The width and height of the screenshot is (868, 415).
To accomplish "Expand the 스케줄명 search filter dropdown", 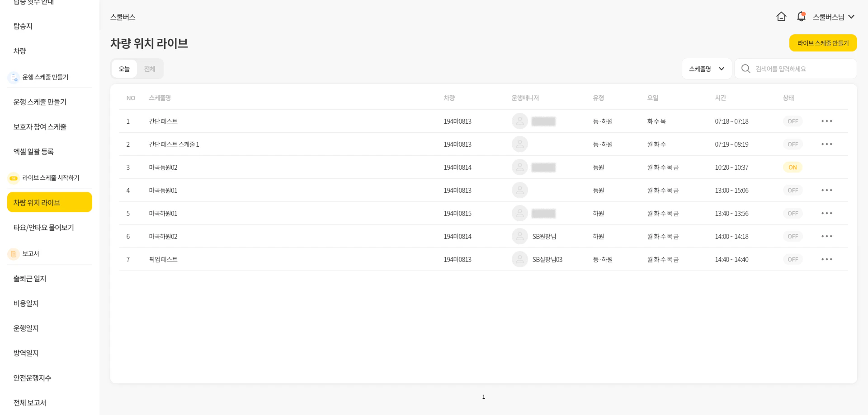I will (707, 69).
